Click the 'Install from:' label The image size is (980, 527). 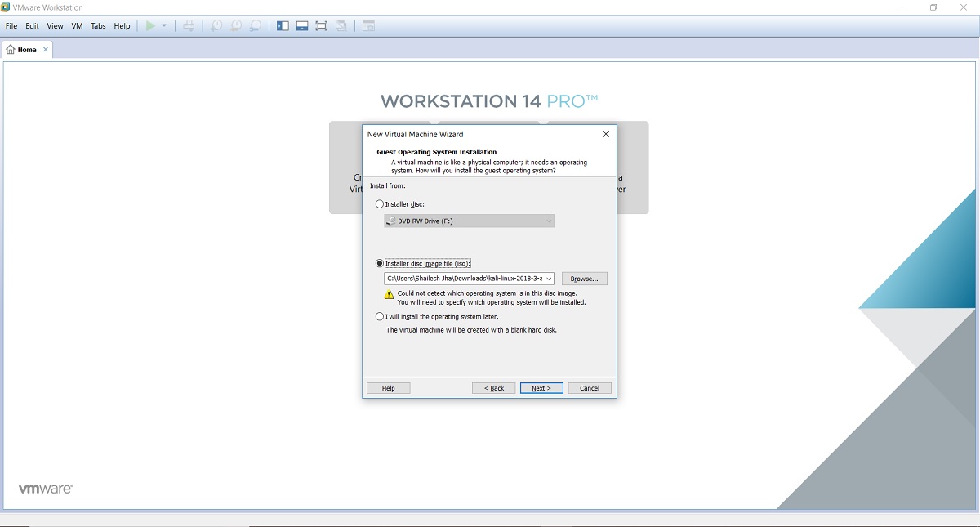coord(388,186)
